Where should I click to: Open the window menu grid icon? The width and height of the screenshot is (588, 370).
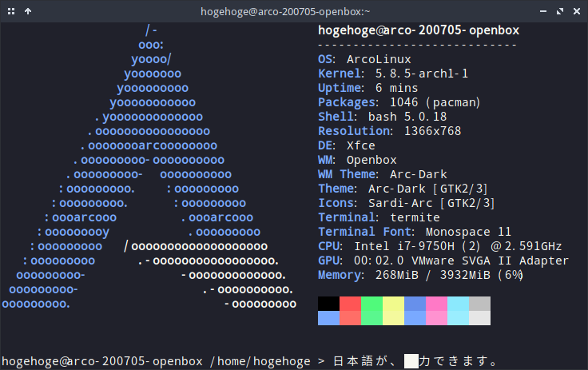point(11,11)
